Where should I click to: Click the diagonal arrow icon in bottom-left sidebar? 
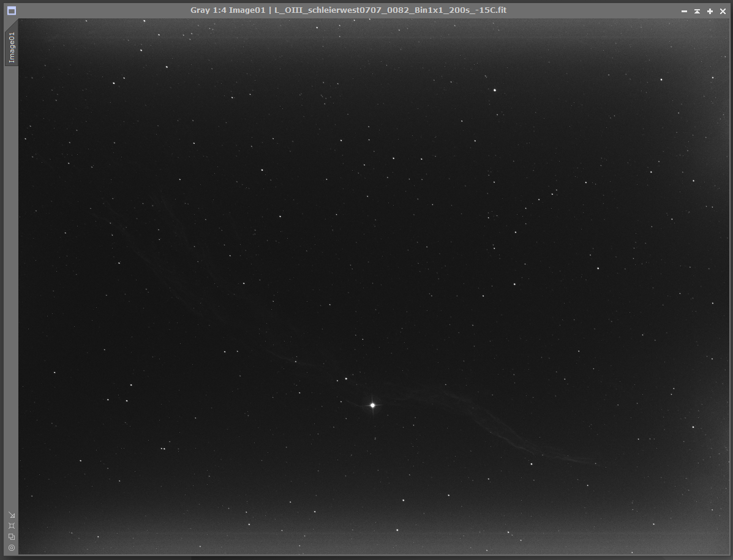point(12,515)
